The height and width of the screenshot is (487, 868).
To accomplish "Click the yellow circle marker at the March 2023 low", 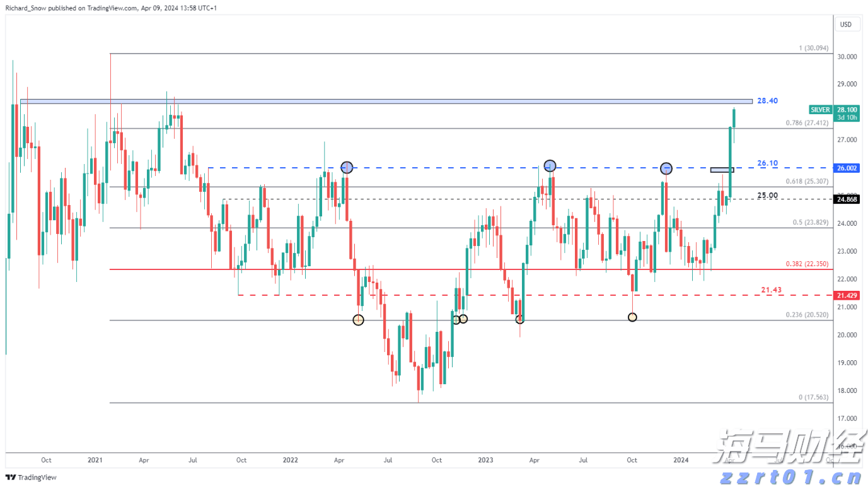I will (519, 319).
